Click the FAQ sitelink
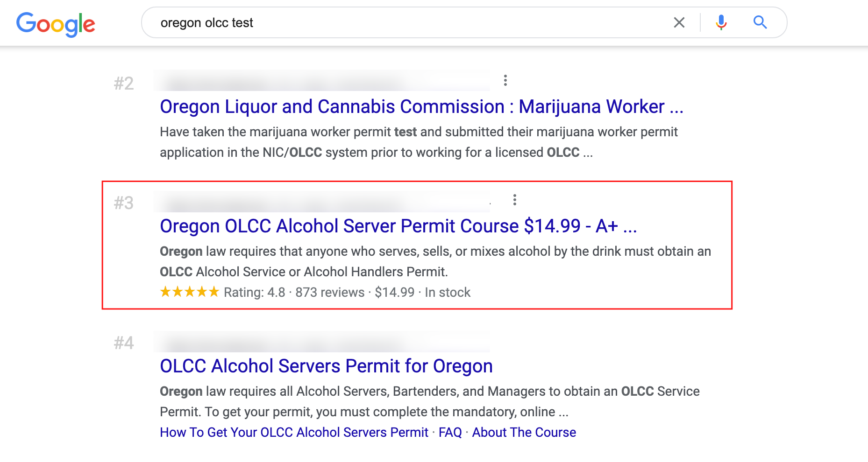 (x=449, y=433)
